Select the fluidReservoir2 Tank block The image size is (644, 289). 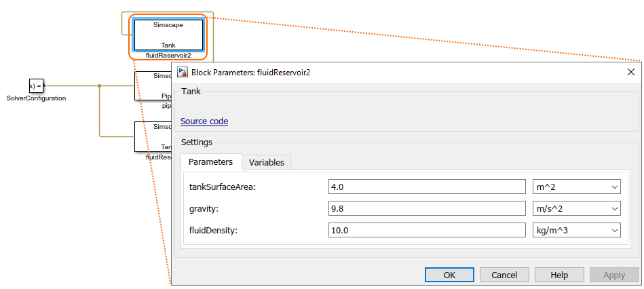168,34
